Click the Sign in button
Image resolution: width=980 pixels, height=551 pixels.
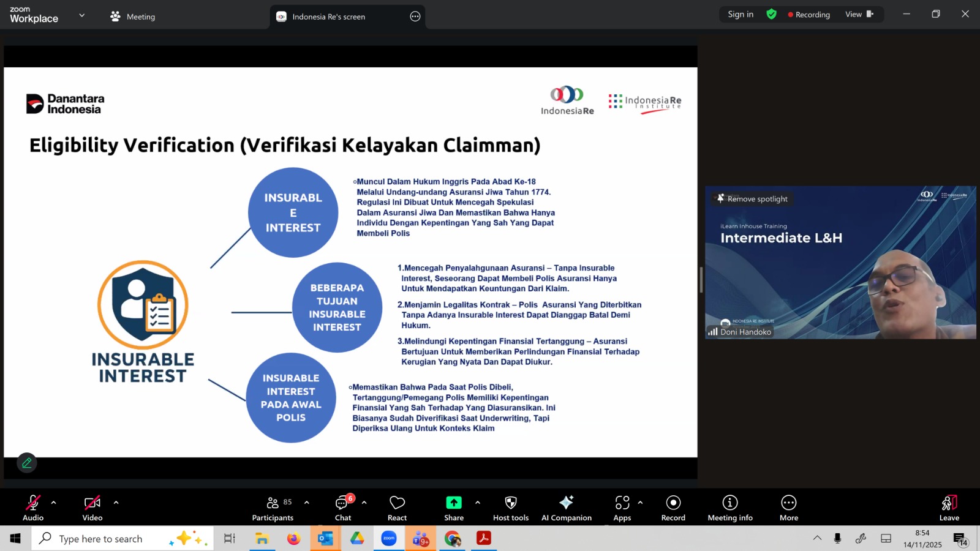coord(741,15)
